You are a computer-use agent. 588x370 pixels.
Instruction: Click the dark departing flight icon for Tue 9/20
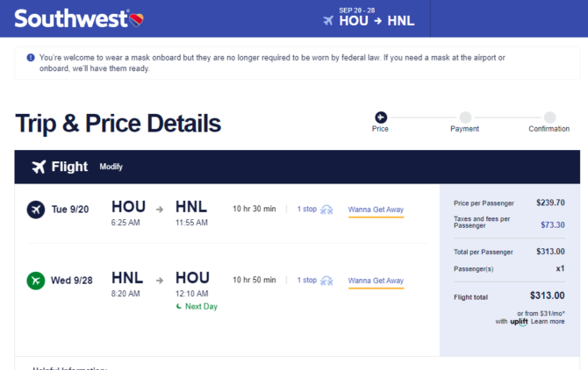tap(36, 210)
